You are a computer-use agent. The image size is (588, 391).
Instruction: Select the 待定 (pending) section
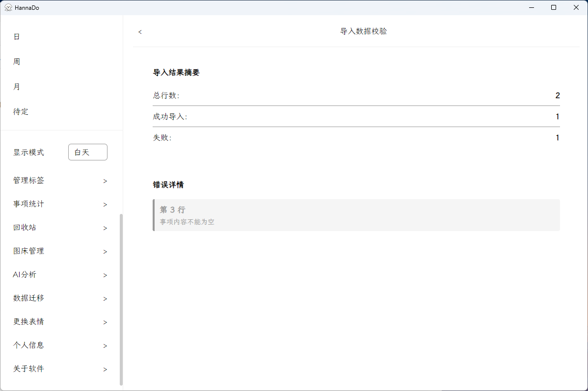click(21, 111)
